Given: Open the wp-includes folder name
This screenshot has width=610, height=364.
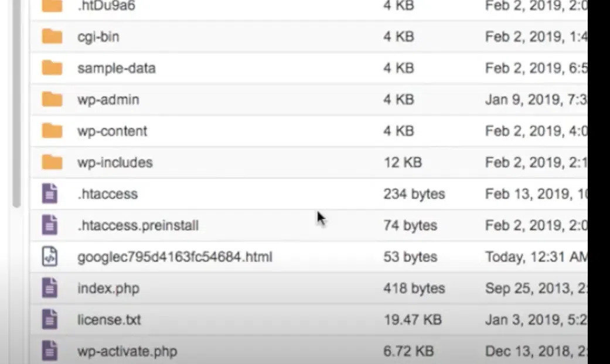Looking at the screenshot, I should click(x=115, y=163).
